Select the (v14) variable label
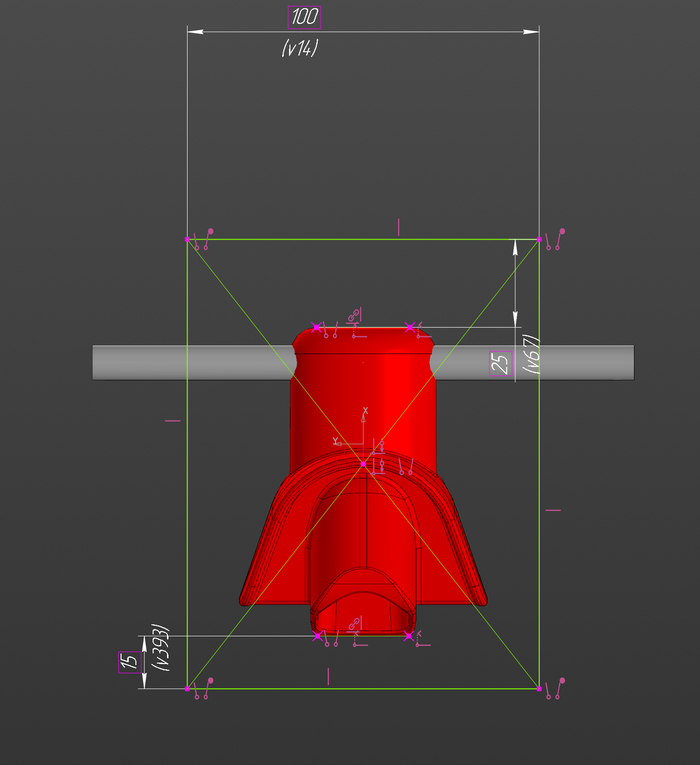Screen dimensions: 700x765 (299, 47)
